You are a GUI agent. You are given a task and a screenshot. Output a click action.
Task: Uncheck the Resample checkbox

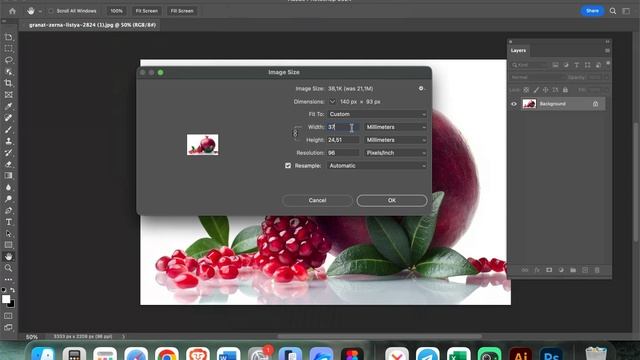click(x=288, y=166)
